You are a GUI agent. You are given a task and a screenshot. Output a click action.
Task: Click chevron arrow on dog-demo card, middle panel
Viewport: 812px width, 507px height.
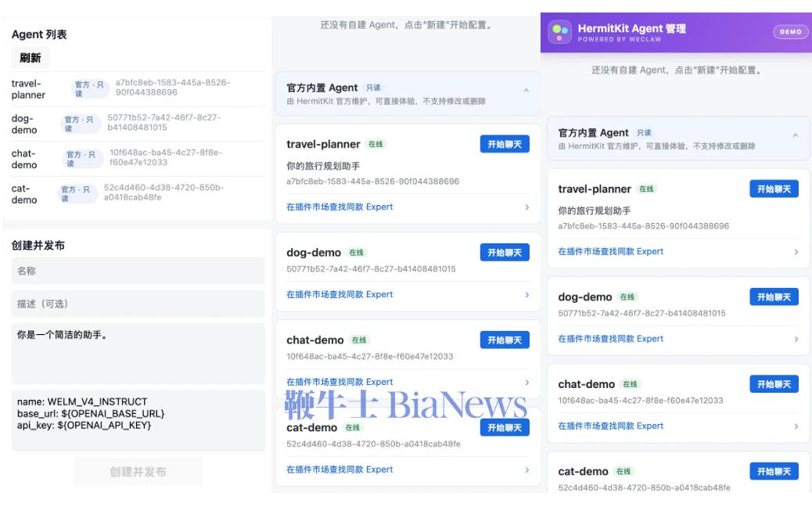(527, 295)
